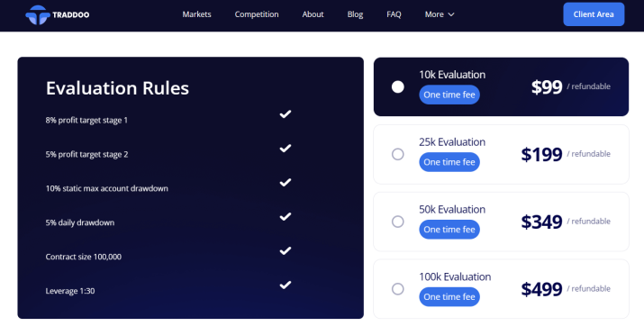Click the $499 price on 100k card
Screen dimensions: 644x326
(541, 289)
